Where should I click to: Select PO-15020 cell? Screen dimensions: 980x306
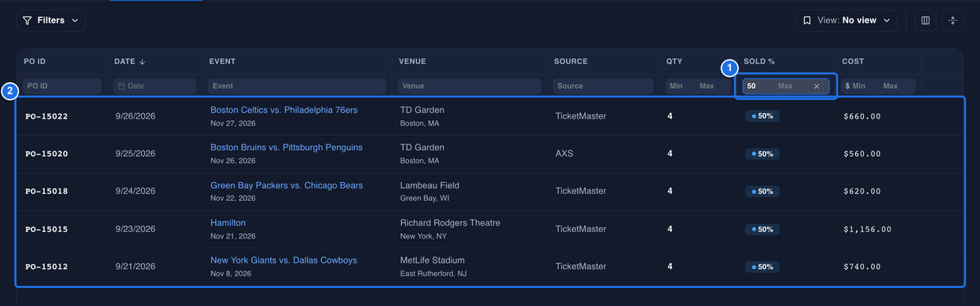tap(46, 154)
